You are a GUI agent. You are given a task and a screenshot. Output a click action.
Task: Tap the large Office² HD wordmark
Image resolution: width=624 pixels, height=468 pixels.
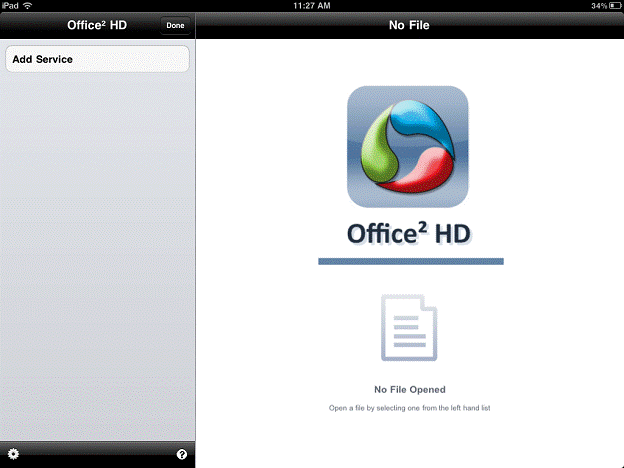pyautogui.click(x=409, y=233)
